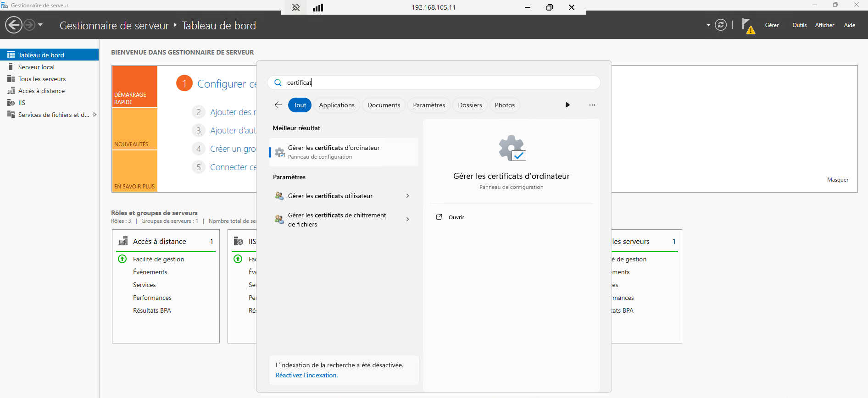The width and height of the screenshot is (868, 398).
Task: Expand Gérer les certificats utilisateur chevron
Action: [x=407, y=196]
